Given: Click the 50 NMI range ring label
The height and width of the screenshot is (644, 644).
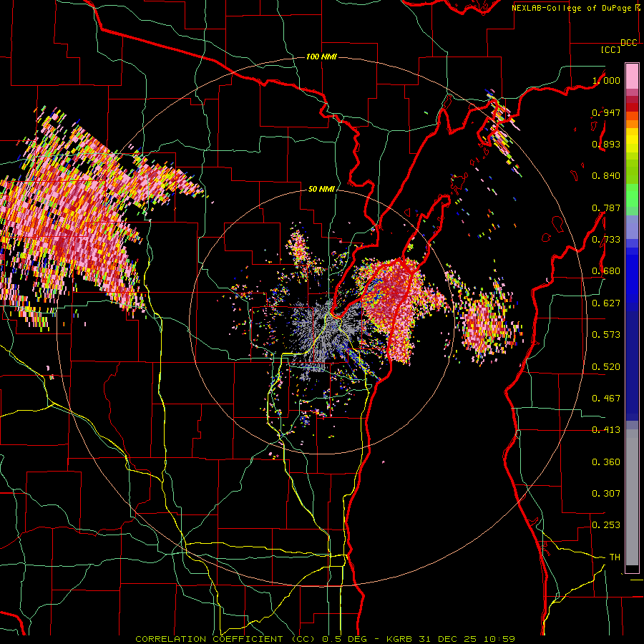Looking at the screenshot, I should click(321, 190).
